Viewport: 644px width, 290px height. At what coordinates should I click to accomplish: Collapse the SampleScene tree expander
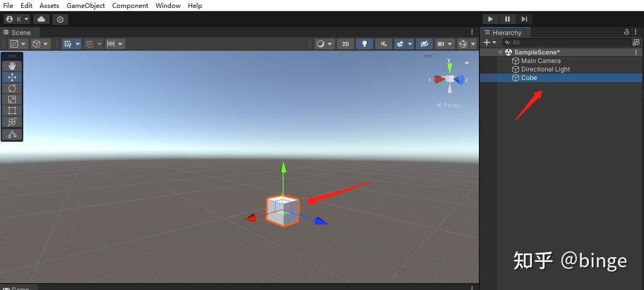[501, 52]
